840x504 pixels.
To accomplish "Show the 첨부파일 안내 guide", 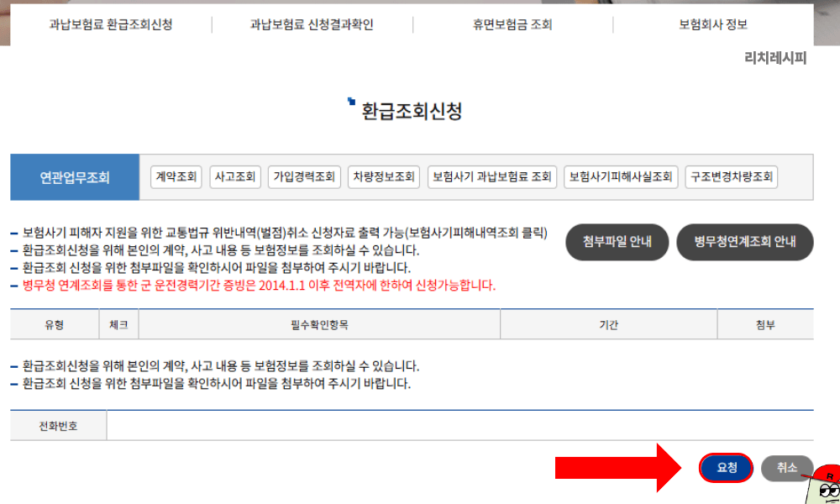I will [x=617, y=242].
